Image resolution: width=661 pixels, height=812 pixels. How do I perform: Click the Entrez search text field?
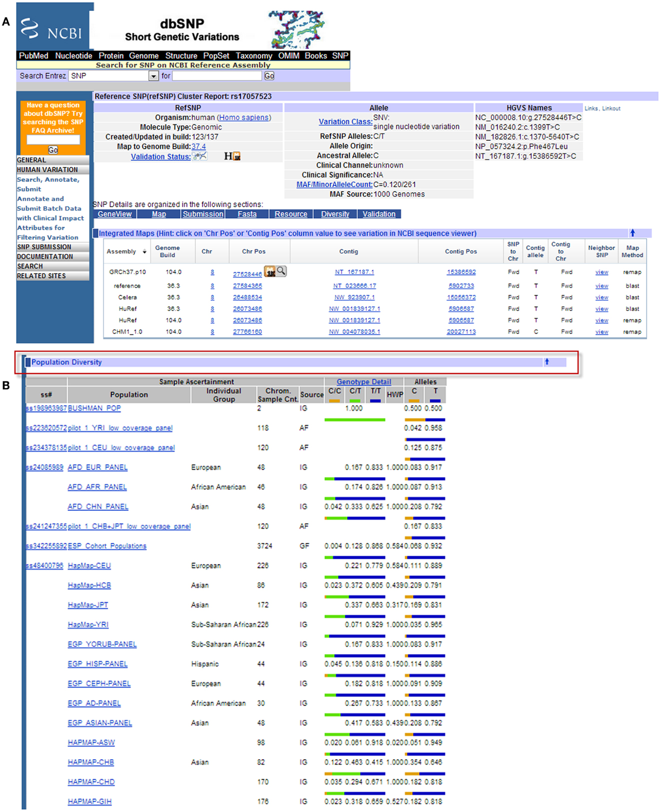217,76
